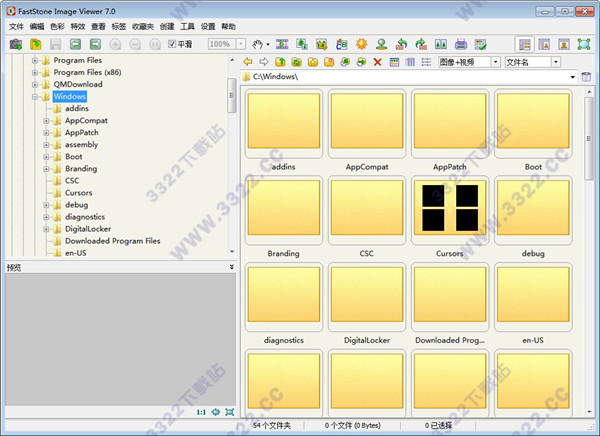This screenshot has height=436, width=600.
Task: Select the Cursors folder in tree
Action: [78, 193]
